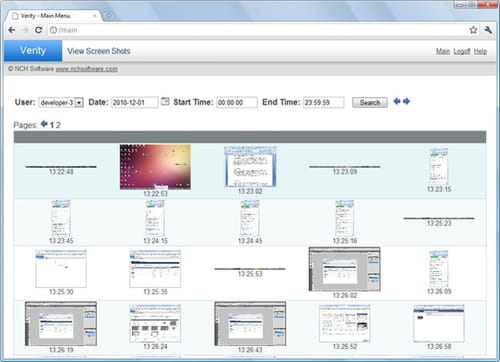Open the calendar date picker icon
The height and width of the screenshot is (362, 500).
point(165,101)
